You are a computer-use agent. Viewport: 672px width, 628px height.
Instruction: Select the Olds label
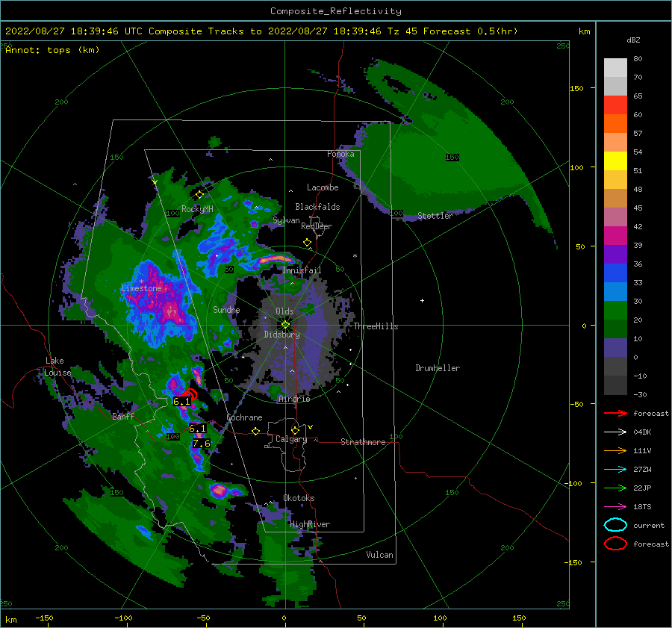pos(284,311)
